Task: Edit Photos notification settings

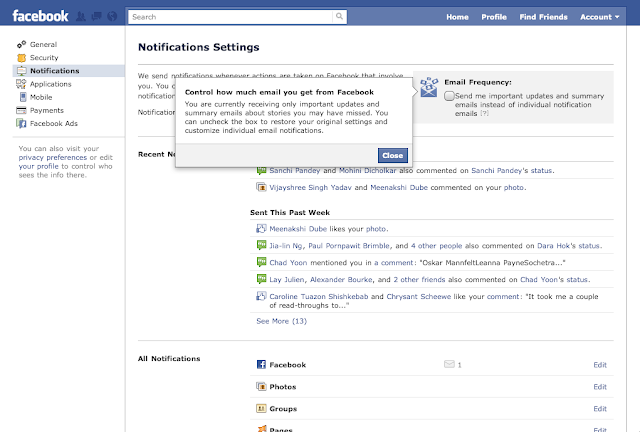Action: pyautogui.click(x=600, y=387)
